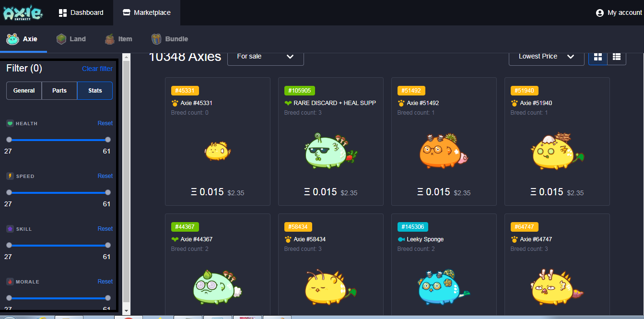
Task: Click Health slider maximum handle
Action: (x=108, y=140)
